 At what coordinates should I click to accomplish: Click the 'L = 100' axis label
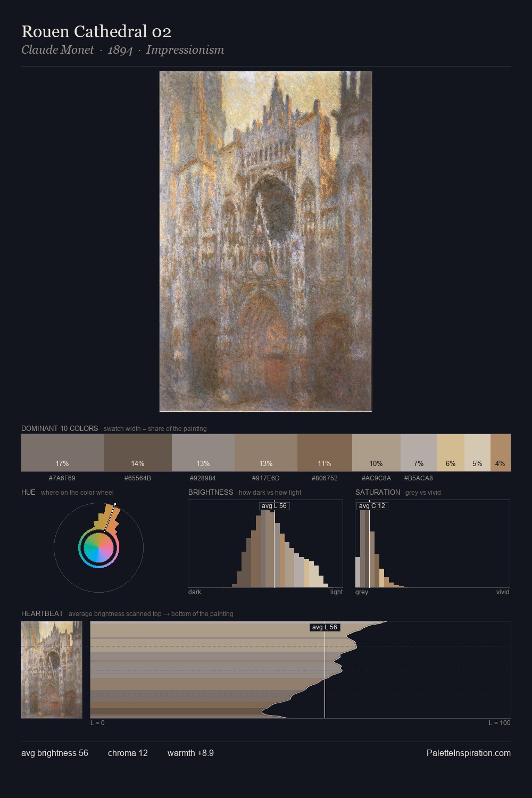point(500,723)
